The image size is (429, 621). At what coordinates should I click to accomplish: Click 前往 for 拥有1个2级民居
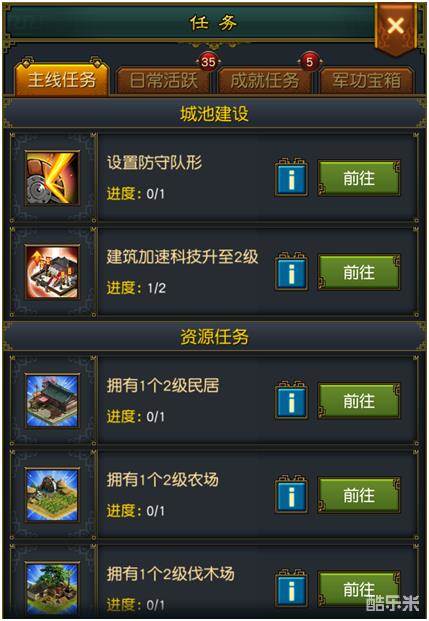click(x=359, y=401)
